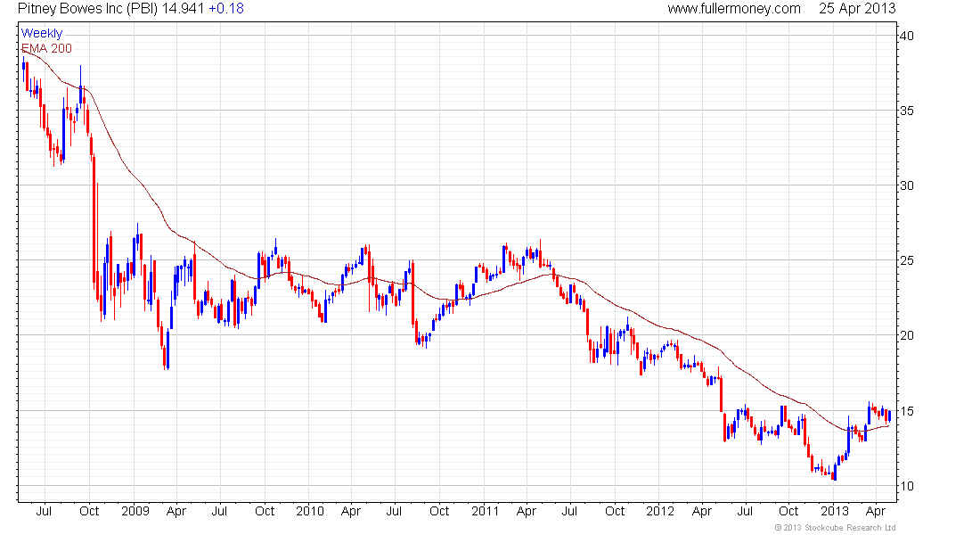Click the y-axis label 30

tap(906, 185)
